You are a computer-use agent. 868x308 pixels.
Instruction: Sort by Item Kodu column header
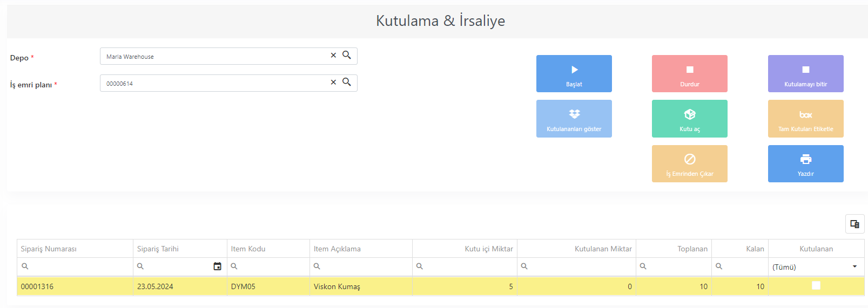click(x=268, y=249)
